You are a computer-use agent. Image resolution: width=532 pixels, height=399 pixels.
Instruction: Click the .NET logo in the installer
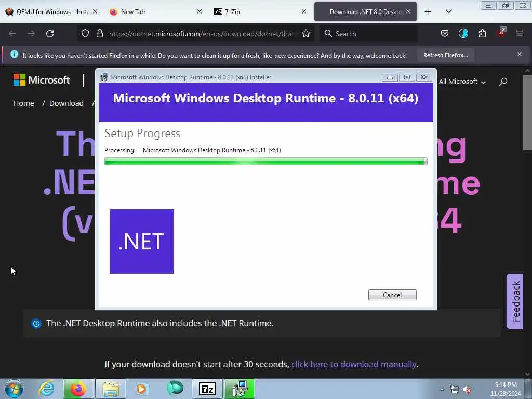[142, 242]
